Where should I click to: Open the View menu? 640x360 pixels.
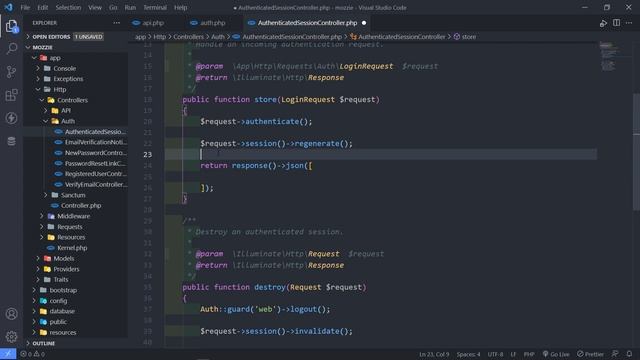[95, 7]
